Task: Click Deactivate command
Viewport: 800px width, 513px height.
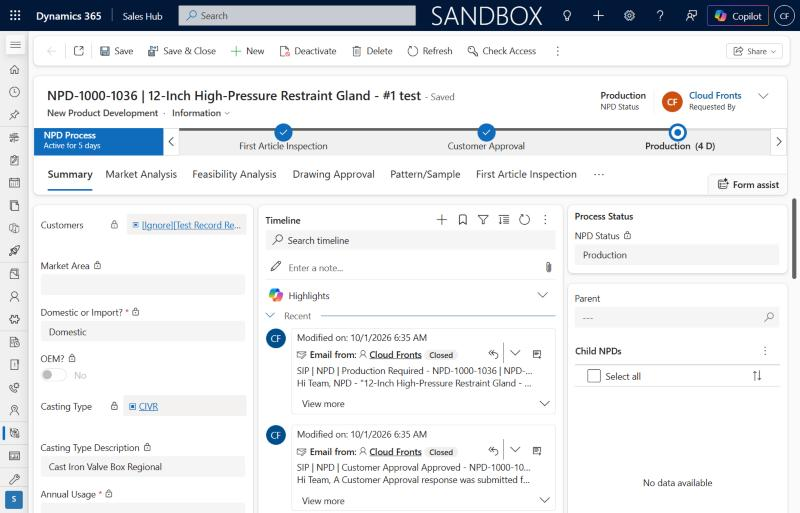Action: tap(308, 51)
